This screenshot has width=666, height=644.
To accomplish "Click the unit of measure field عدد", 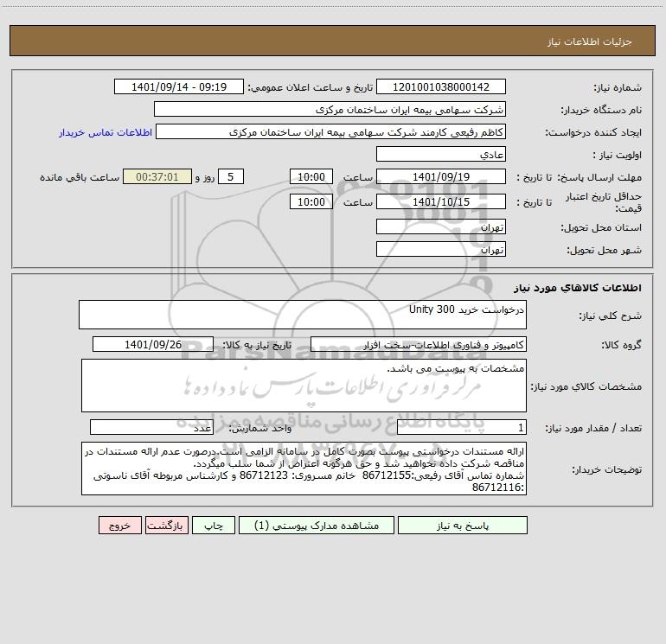I will coord(151,428).
